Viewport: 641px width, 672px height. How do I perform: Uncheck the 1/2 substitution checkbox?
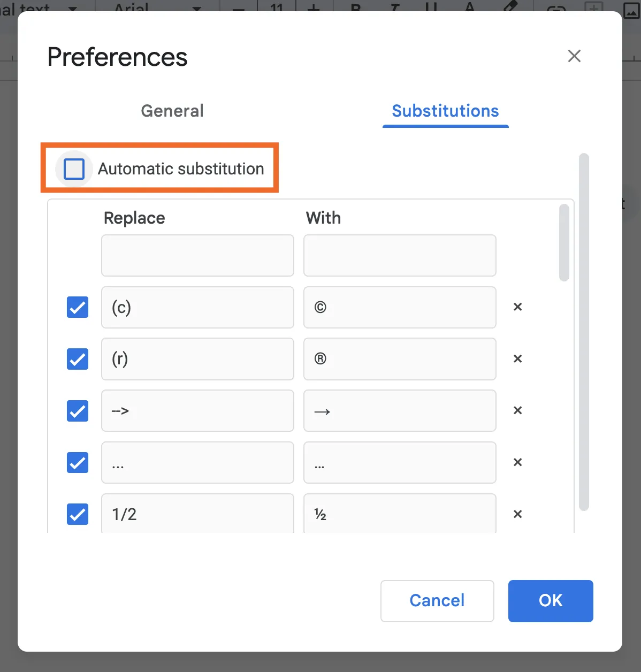tap(78, 514)
